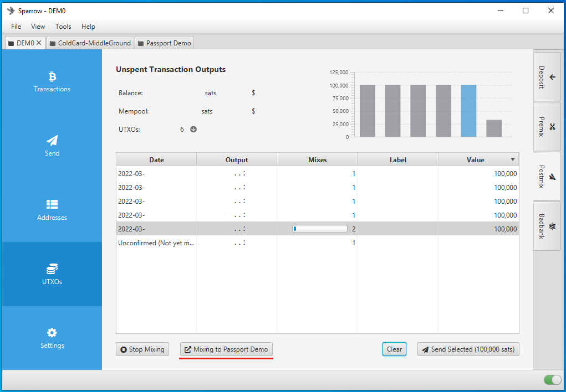Viewport: 566px width, 392px height.
Task: Sort by the Output column header
Action: (237, 160)
